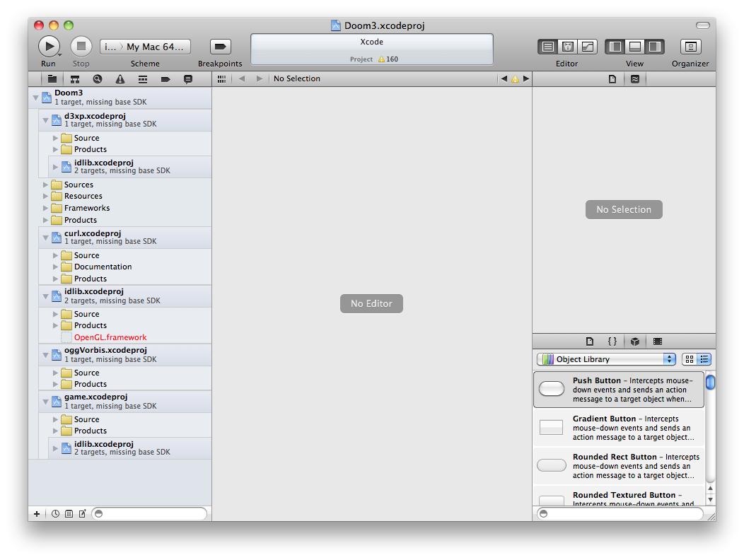Click the Object Library scroll down arrow

[710, 499]
